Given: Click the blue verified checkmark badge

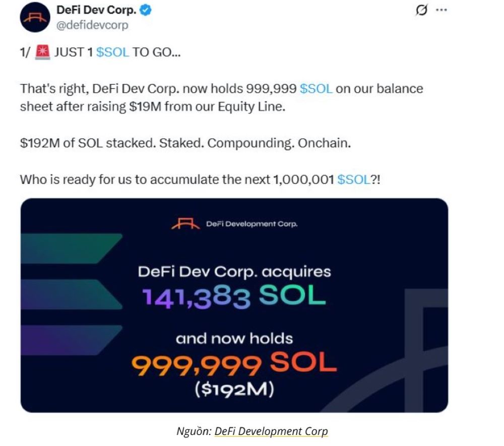Looking at the screenshot, I should pos(147,11).
